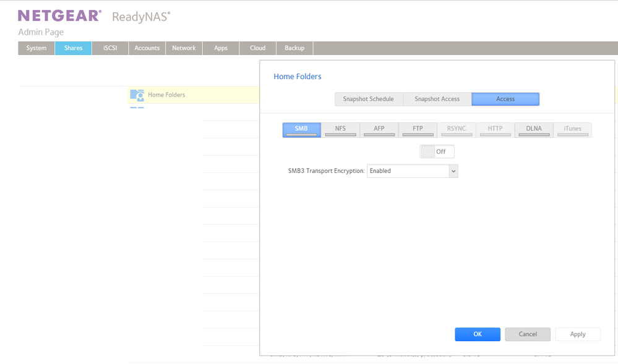Viewport: 618px width, 364px height.
Task: Toggle the SMB protocol On/Off switch
Action: [437, 151]
